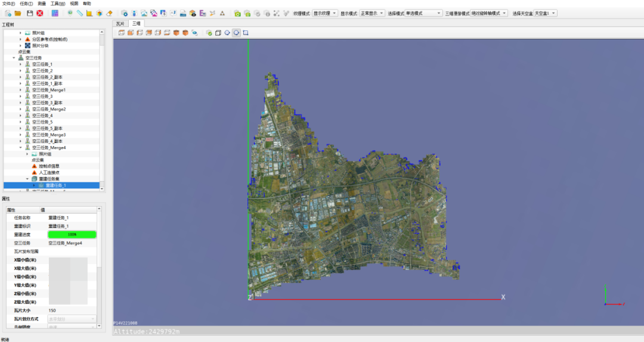Click the orange triangle pyramid icon

(x=222, y=14)
